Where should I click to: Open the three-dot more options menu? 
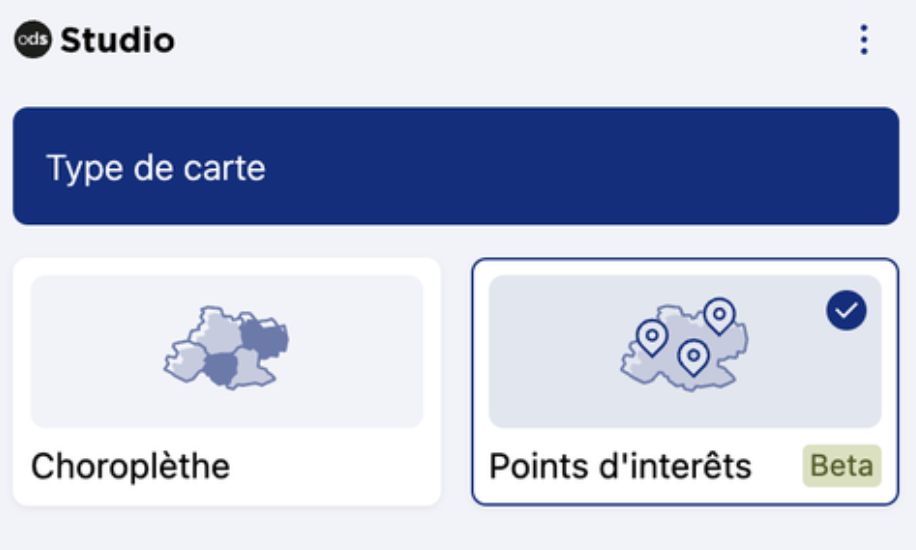pos(864,40)
